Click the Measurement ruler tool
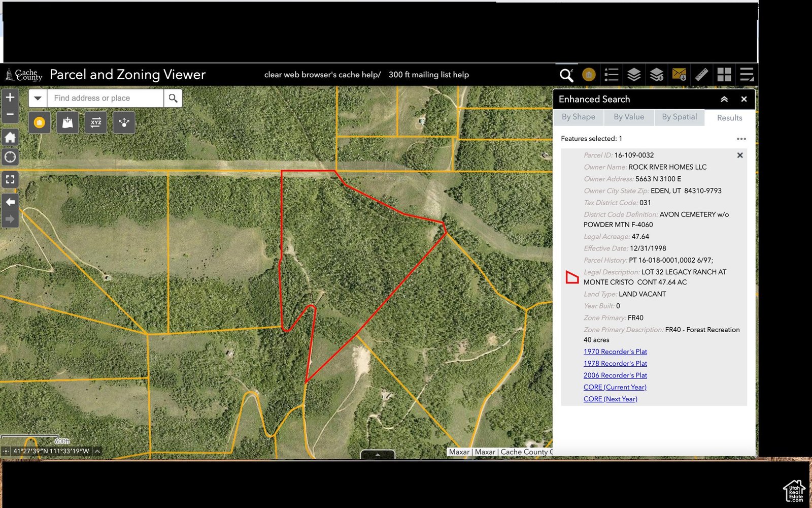812x508 pixels. [701, 75]
